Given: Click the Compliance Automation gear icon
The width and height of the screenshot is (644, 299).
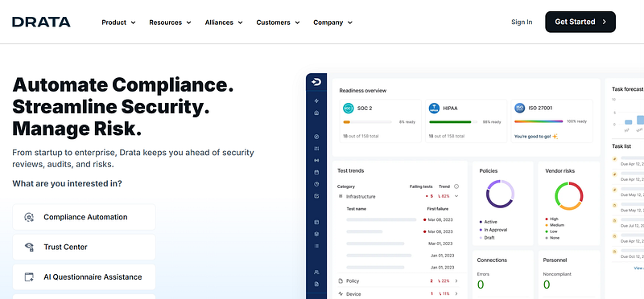Looking at the screenshot, I should [x=29, y=217].
